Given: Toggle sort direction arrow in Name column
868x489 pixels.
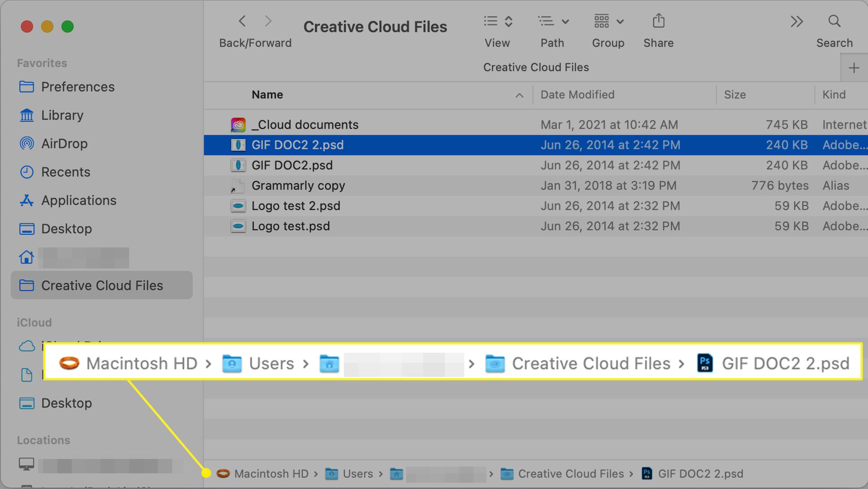Looking at the screenshot, I should (x=519, y=95).
